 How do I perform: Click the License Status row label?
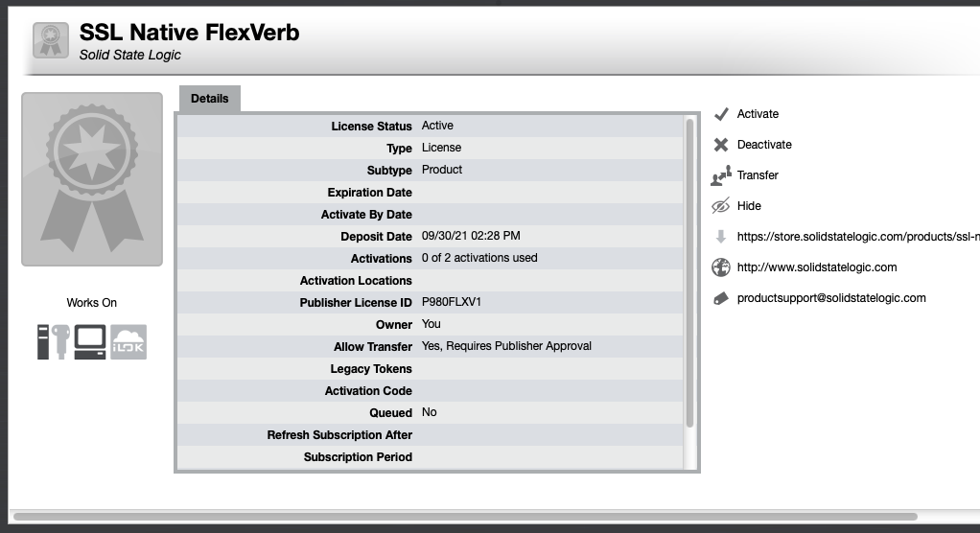[x=371, y=127]
